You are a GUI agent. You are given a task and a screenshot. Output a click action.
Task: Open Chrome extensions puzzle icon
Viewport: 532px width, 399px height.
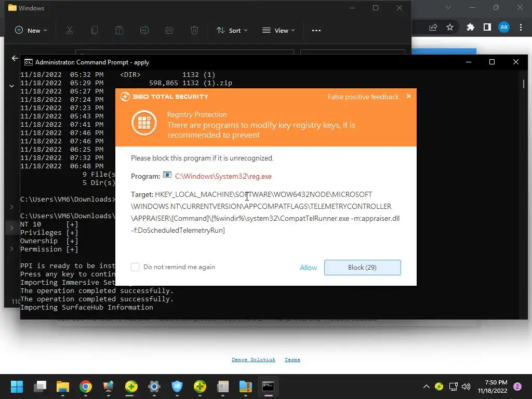pyautogui.click(x=471, y=27)
